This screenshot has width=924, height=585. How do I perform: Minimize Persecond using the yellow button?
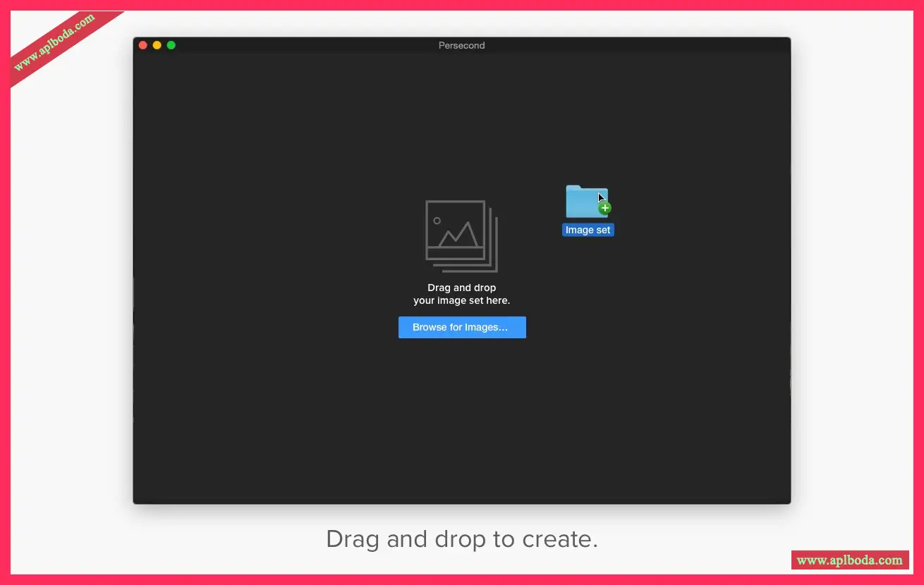157,45
